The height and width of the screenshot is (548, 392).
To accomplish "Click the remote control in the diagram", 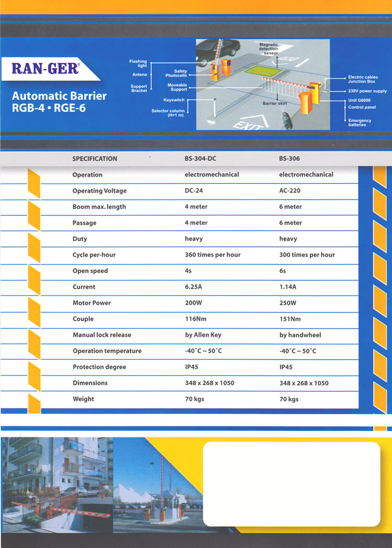I will 286,121.
